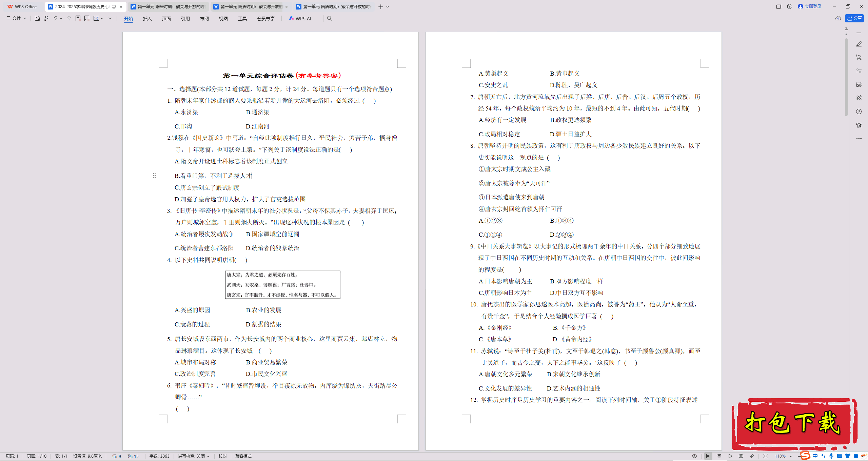
Task: Click the WPS AI button
Action: (300, 19)
